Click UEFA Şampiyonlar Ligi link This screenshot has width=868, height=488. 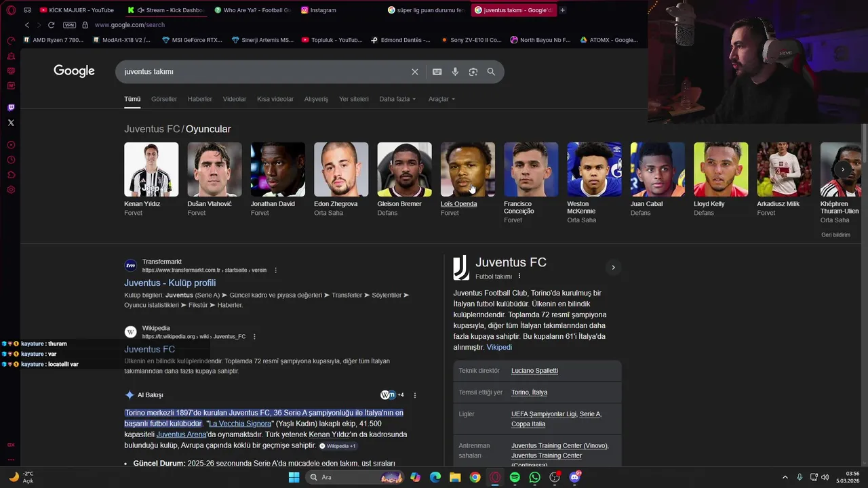544,414
